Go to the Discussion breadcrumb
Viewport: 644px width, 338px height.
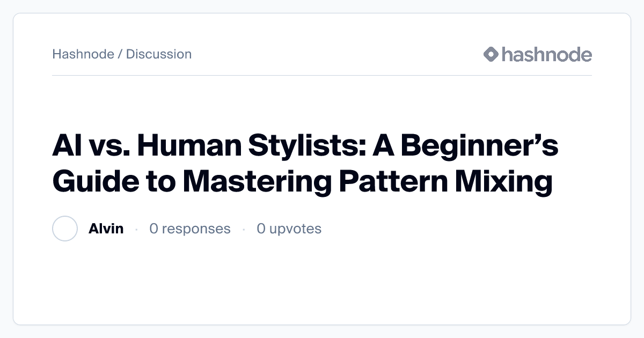point(159,54)
